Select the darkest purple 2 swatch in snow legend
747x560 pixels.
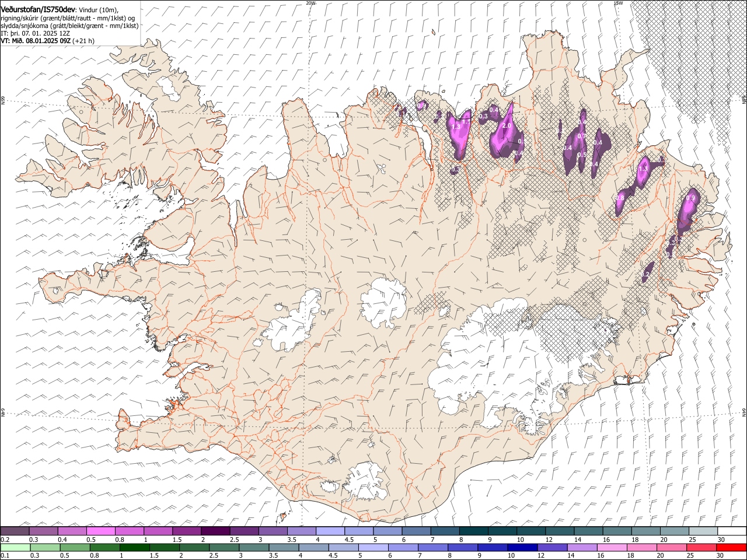[x=215, y=531]
